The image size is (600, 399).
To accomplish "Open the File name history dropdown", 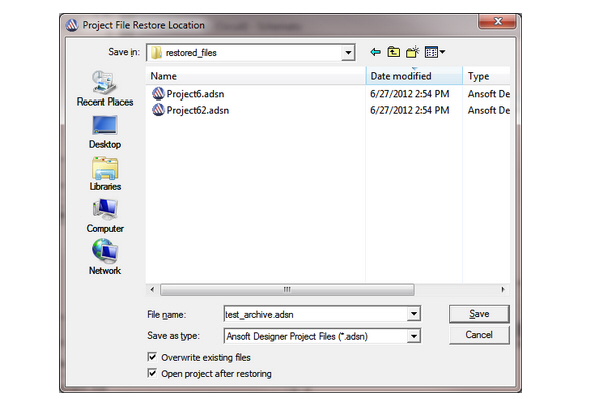I will [x=414, y=314].
